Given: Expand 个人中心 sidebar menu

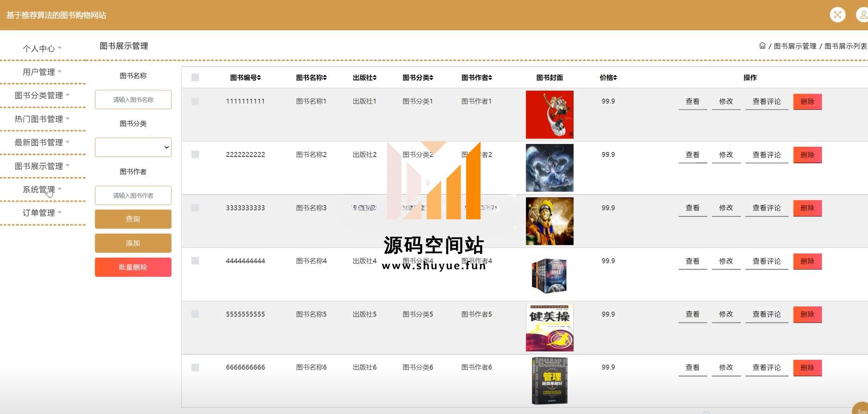Looking at the screenshot, I should tap(42, 48).
